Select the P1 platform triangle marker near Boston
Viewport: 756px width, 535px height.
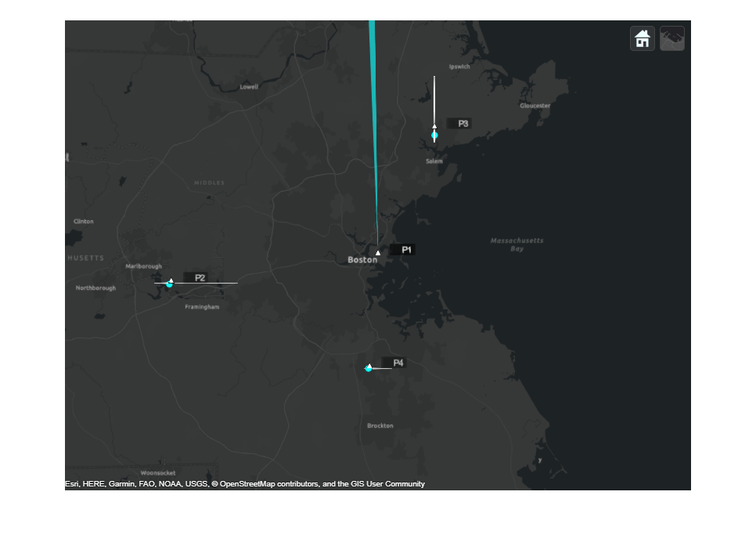[x=378, y=252]
